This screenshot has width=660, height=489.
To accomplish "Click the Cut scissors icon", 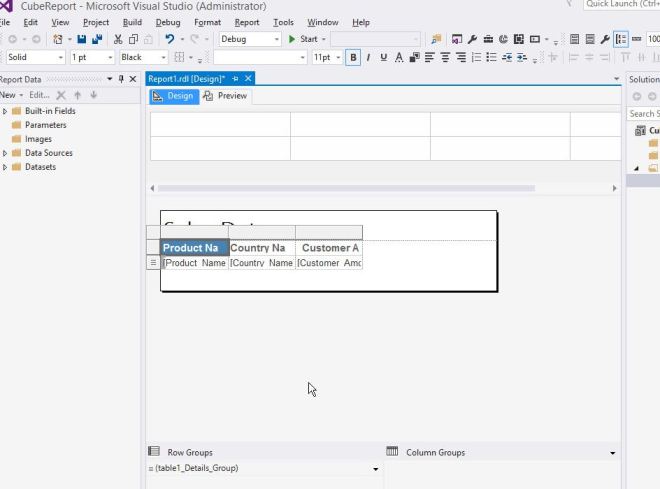I will [x=119, y=40].
